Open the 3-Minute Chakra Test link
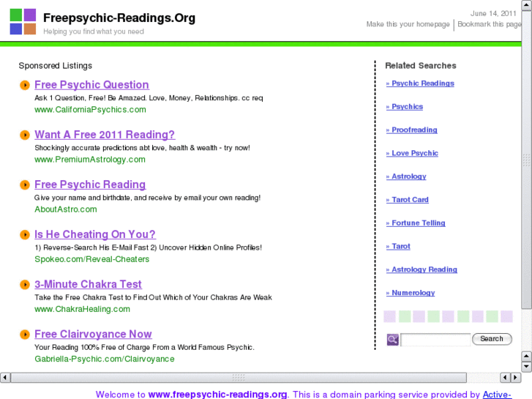Viewport: 532px width, 399px height. click(88, 284)
